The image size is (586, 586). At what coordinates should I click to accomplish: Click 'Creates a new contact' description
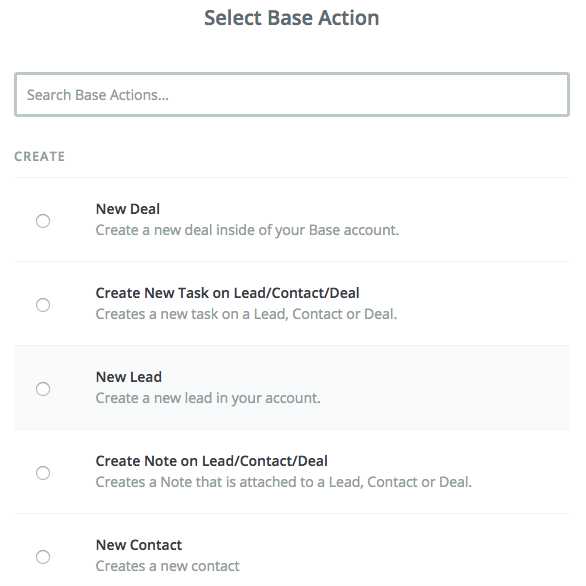point(167,566)
